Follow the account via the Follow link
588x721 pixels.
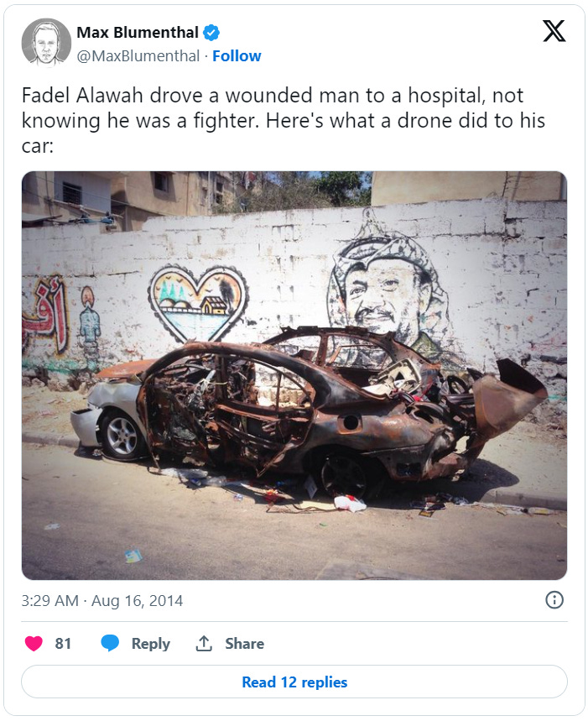[237, 56]
